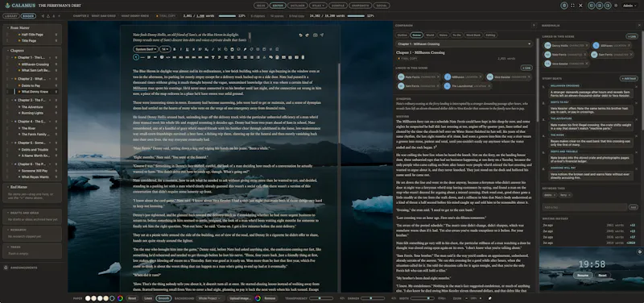
Task: Click the paper-plane send icon above editor
Action: [x=321, y=35]
